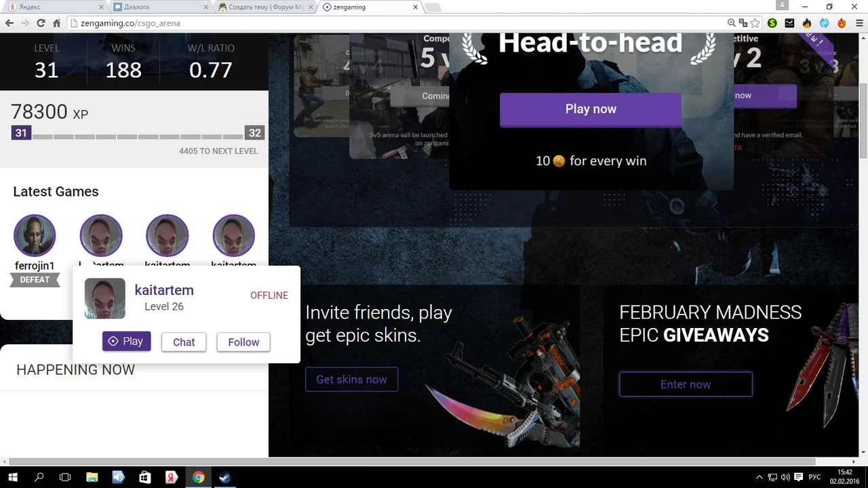The image size is (868, 488).
Task: Follow kaitartem
Action: pos(243,342)
